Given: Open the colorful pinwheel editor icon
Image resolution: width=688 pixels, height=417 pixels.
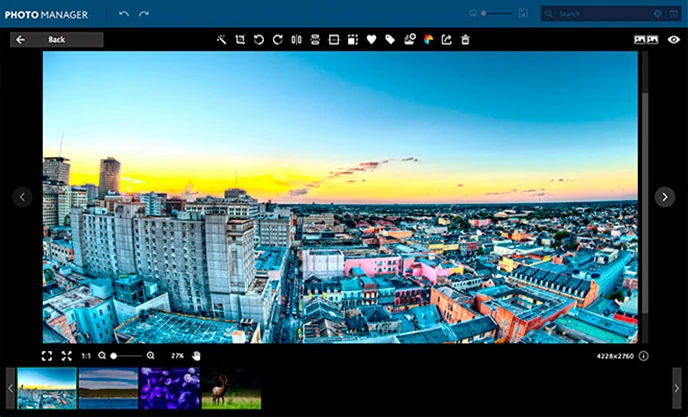Looking at the screenshot, I should pos(428,40).
